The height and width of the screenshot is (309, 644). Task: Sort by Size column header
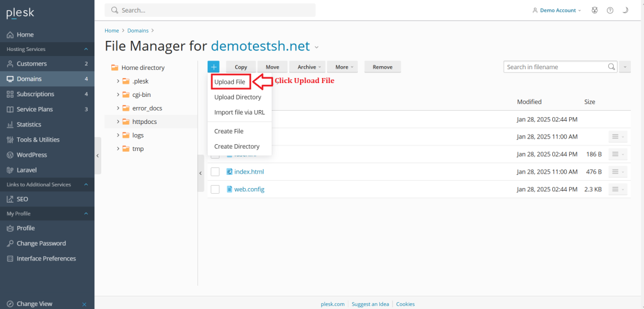tap(589, 102)
